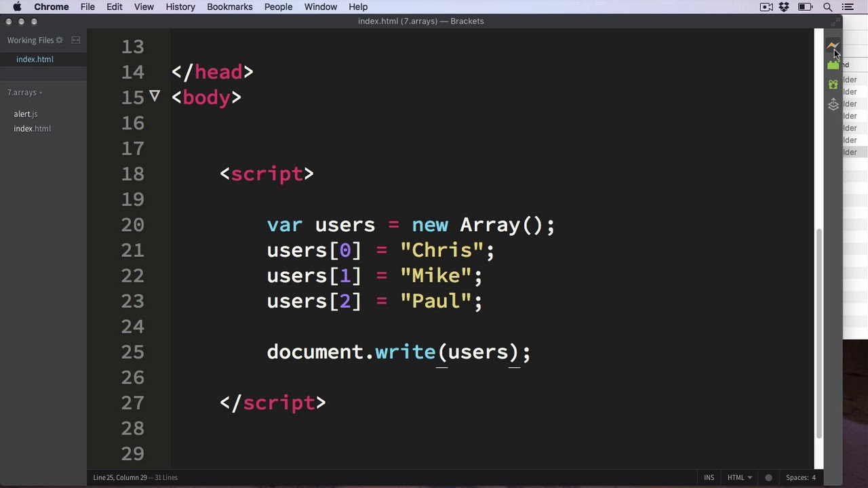The width and height of the screenshot is (868, 488).
Task: Open the 7.arrays project dropdown
Action: tap(24, 92)
